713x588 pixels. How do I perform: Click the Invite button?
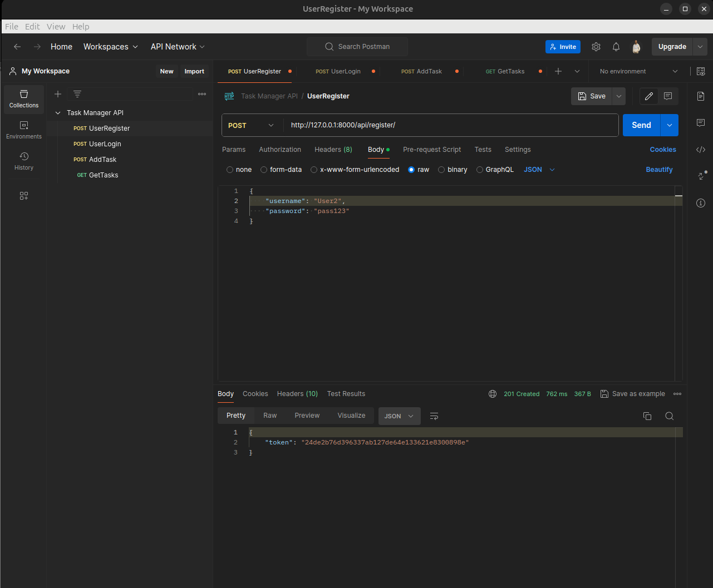pos(563,47)
